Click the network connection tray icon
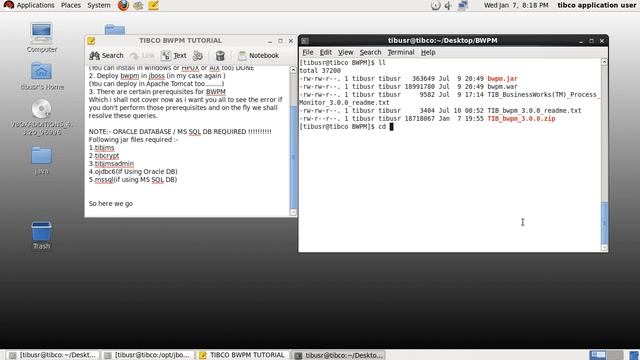The width and height of the screenshot is (640, 360). (x=463, y=5)
